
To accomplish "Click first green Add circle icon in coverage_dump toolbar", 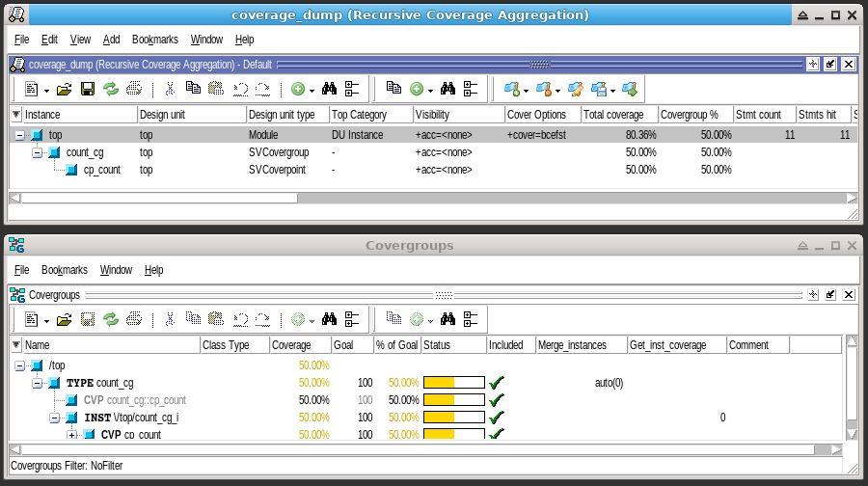I will 298,89.
